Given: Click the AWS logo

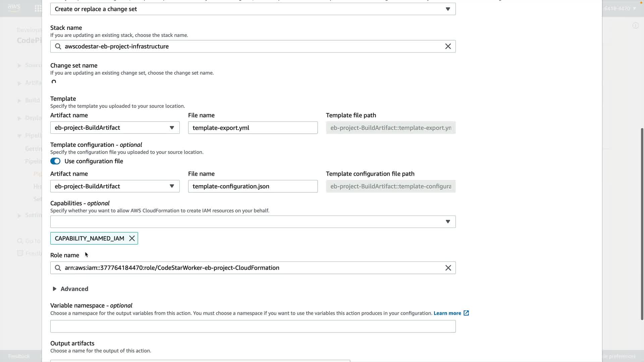Looking at the screenshot, I should coord(14,7).
